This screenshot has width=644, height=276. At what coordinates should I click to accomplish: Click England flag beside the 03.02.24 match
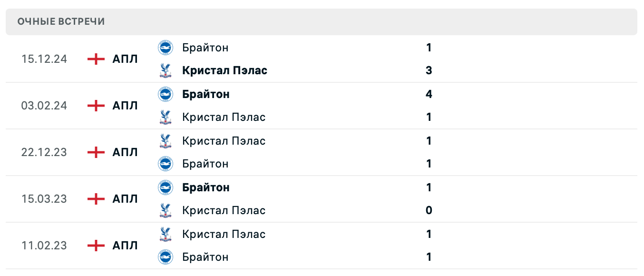pyautogui.click(x=96, y=106)
